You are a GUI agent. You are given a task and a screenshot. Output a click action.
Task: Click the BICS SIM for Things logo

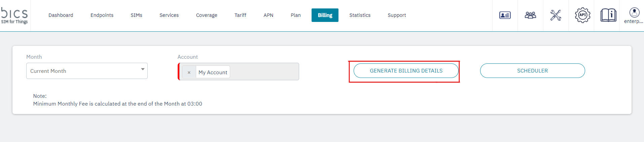(14, 16)
